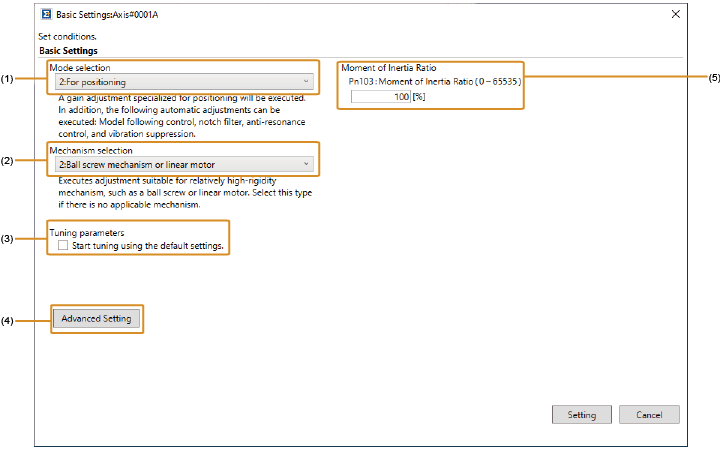
Task: Select the callout marker (3)
Action: click(x=8, y=239)
